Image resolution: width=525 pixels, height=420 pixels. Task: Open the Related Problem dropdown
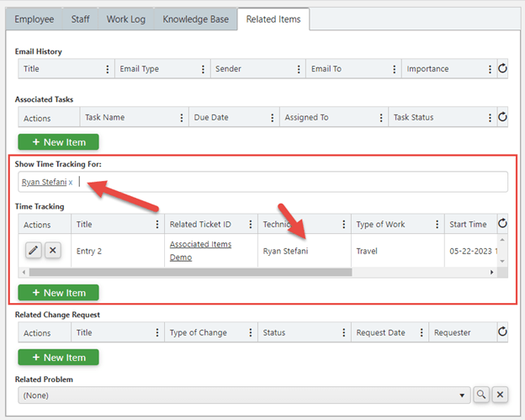(244, 396)
